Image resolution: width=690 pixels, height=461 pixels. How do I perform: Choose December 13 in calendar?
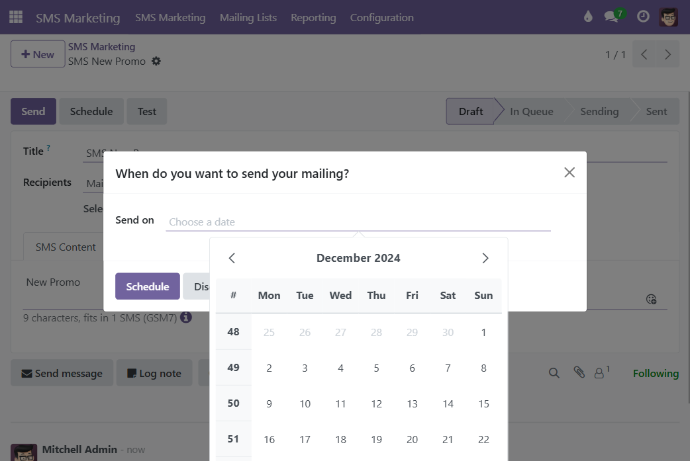click(412, 403)
